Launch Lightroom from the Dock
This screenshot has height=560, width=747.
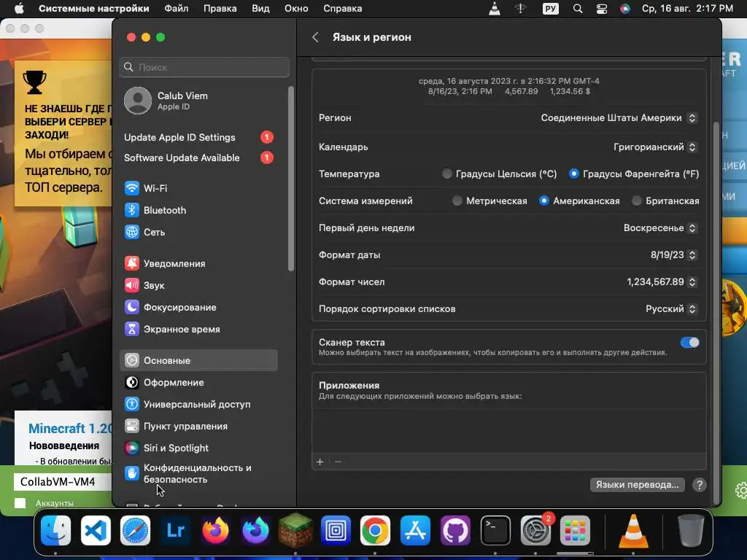pos(175,530)
